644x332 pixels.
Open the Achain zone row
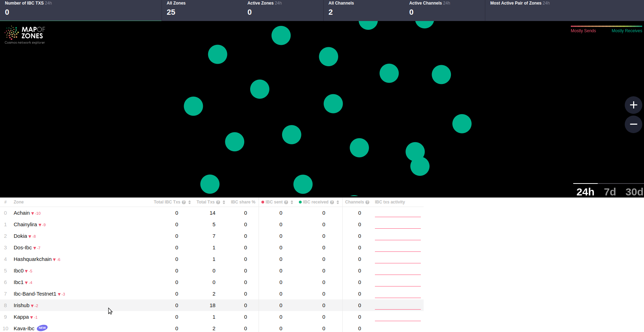pyautogui.click(x=212, y=213)
